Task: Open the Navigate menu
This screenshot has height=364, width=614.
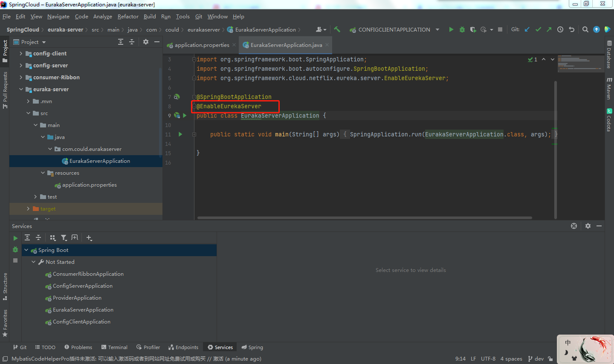Action: [58, 17]
